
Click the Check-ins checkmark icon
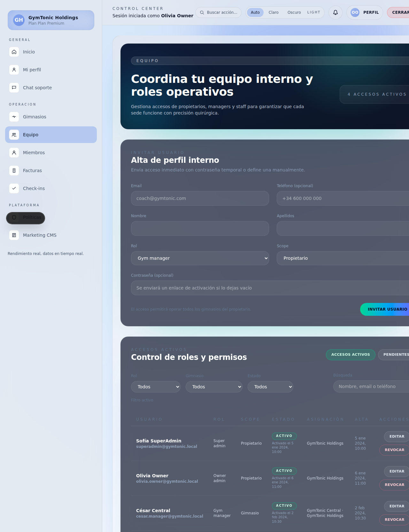[14, 188]
